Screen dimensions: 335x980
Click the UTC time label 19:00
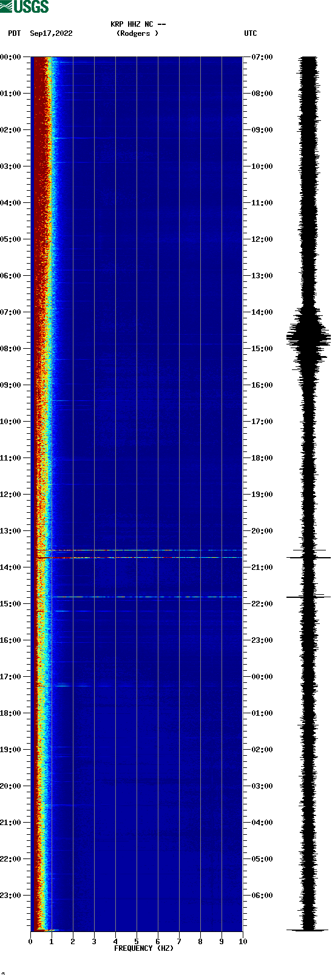point(262,495)
